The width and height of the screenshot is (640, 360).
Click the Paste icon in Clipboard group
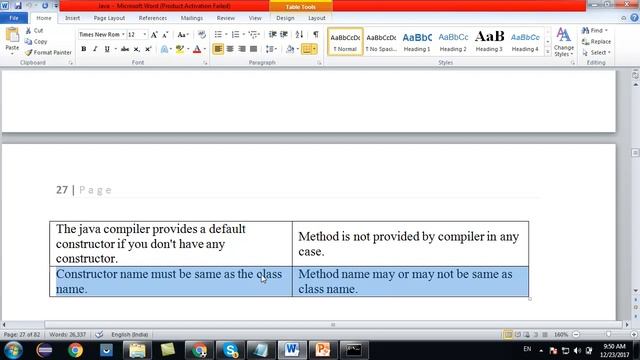12,36
